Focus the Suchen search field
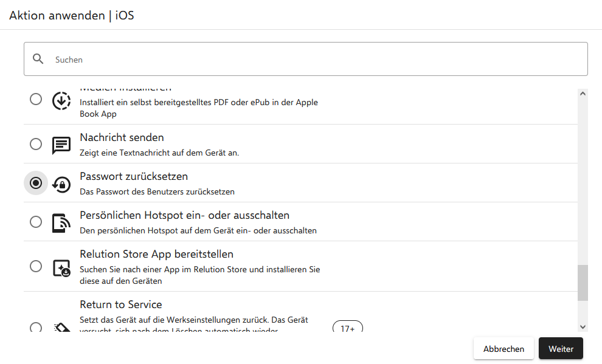Screen dimensions: 602x364 [316, 60]
